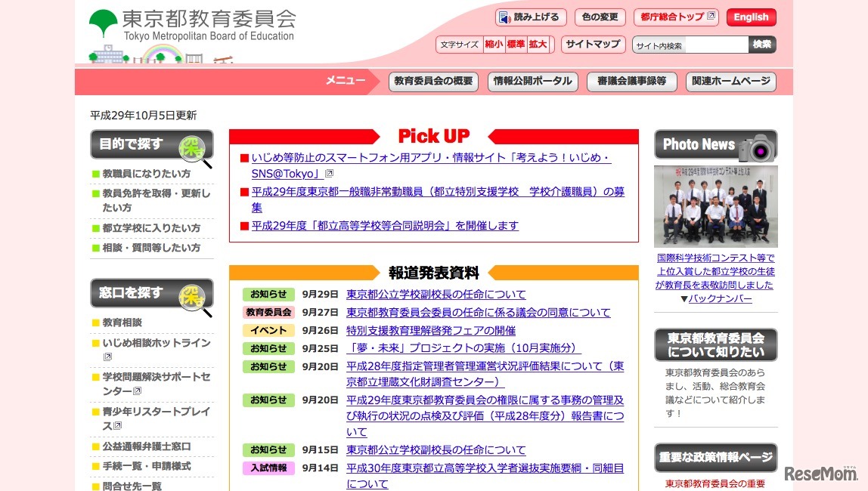Open 「夢・未来」プロジェクトの実施 link
Screen dimensions: 868x491
[x=464, y=348]
